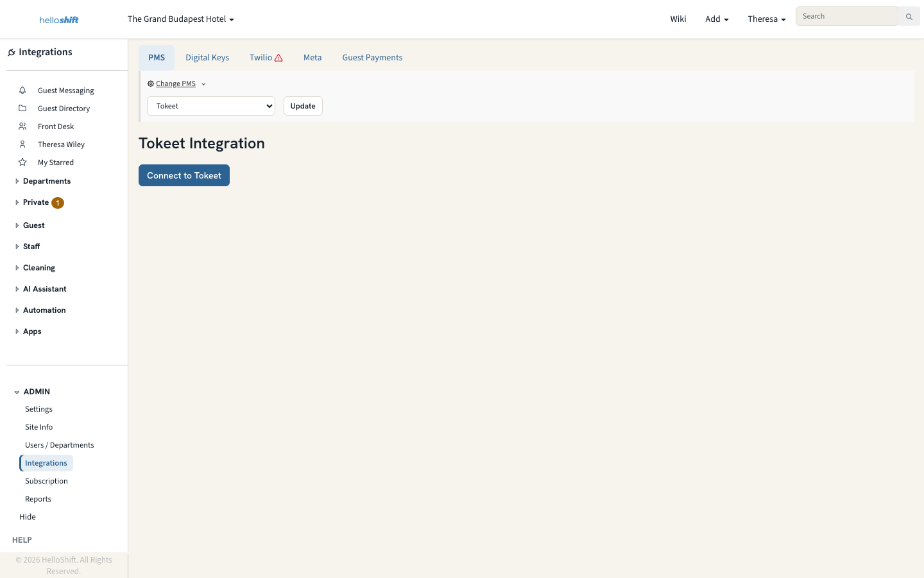Open Guest Directory in sidebar

pyautogui.click(x=64, y=109)
